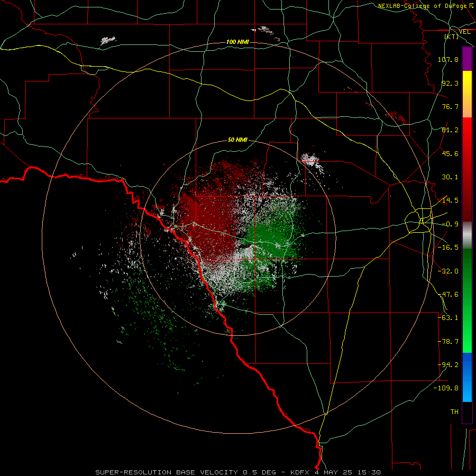
Task: Click the TH legend label
Action: (454, 411)
